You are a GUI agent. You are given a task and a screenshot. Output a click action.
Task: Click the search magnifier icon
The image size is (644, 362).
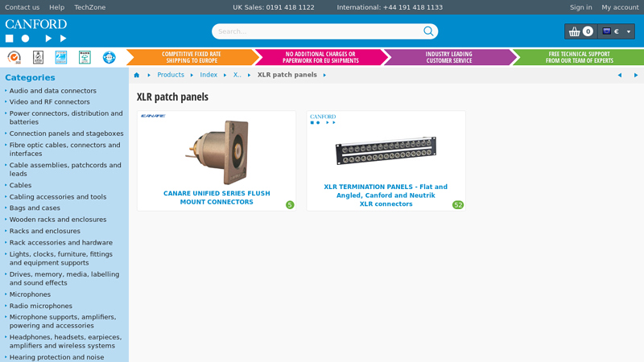(428, 31)
